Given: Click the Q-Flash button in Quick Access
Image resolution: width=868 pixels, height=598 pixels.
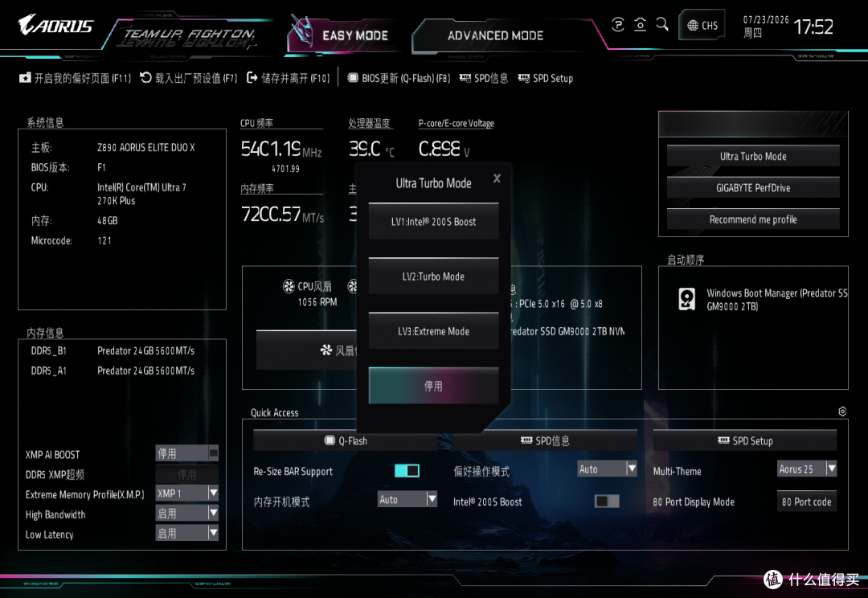Looking at the screenshot, I should tap(346, 440).
